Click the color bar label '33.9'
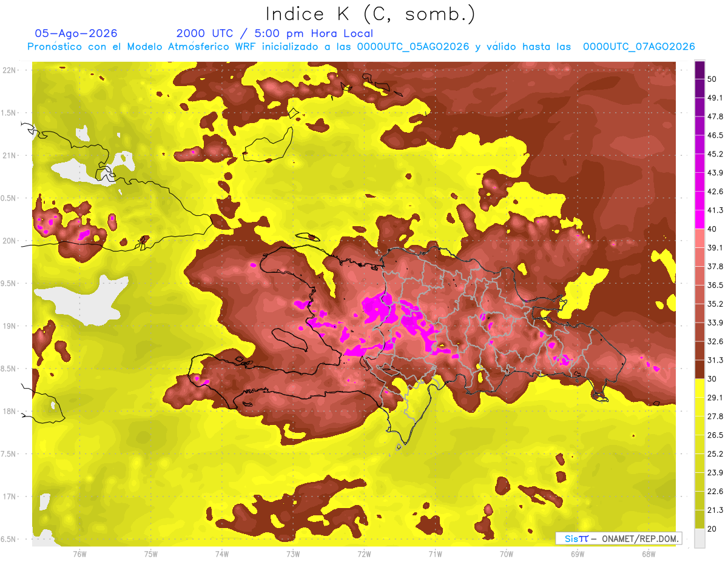Image resolution: width=728 pixels, height=562 pixels. [x=715, y=323]
